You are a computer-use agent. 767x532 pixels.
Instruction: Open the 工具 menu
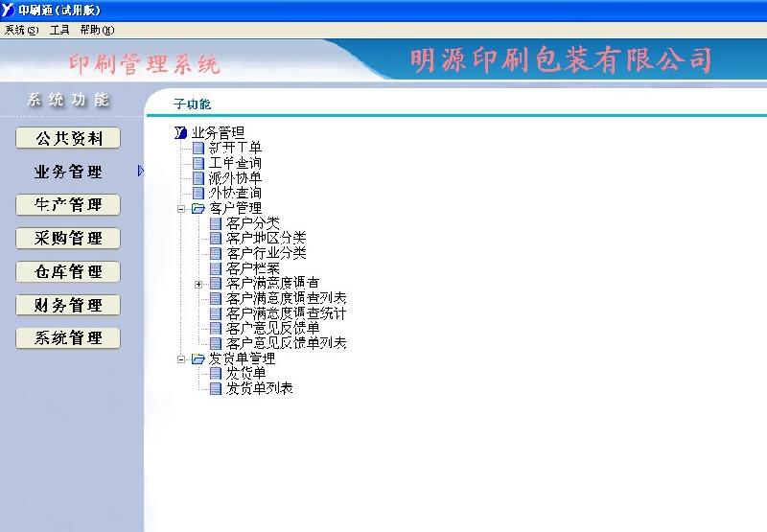click(59, 31)
